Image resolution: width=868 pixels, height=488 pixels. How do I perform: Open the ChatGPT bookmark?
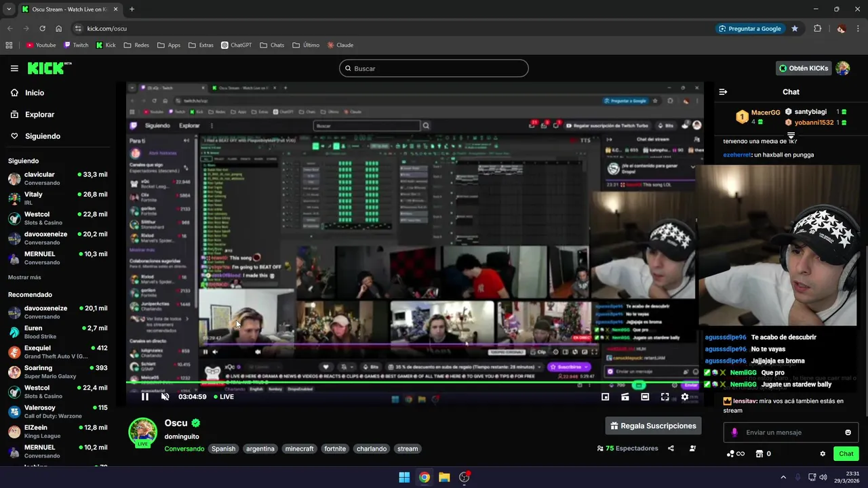(x=236, y=45)
